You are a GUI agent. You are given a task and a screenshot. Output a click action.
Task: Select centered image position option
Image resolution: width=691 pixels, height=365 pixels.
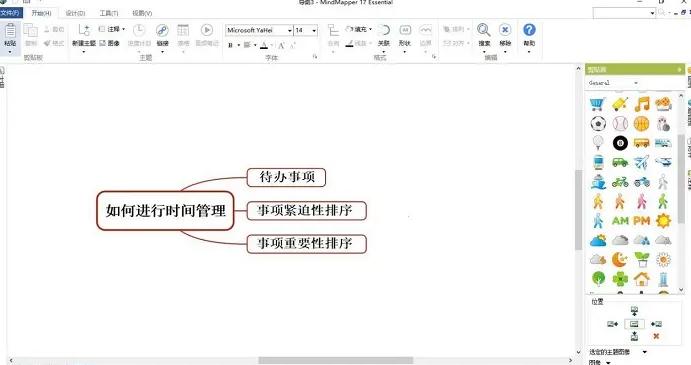click(x=634, y=324)
